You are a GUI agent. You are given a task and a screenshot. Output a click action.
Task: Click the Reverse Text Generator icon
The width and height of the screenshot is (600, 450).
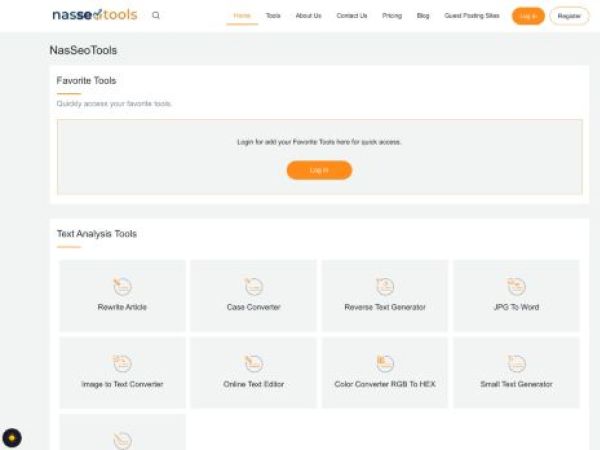coord(385,286)
